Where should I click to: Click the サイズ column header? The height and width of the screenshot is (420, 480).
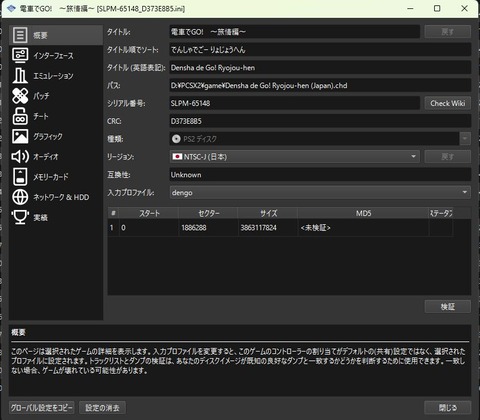point(268,213)
